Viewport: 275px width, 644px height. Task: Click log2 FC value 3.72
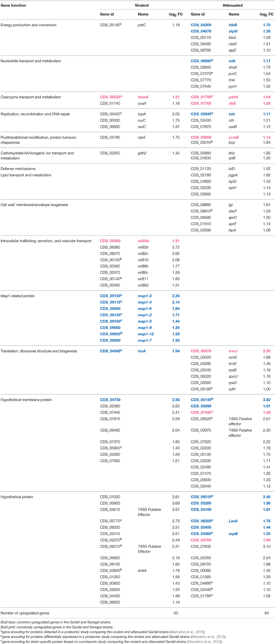click(x=176, y=247)
